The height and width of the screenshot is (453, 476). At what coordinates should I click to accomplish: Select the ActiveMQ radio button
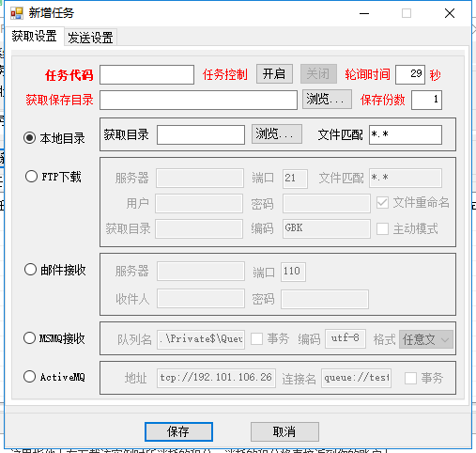[x=29, y=376]
